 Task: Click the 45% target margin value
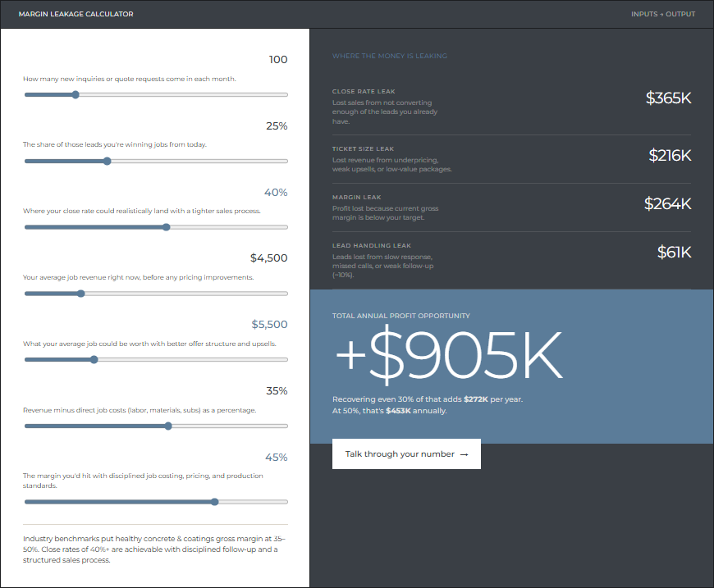coord(276,458)
